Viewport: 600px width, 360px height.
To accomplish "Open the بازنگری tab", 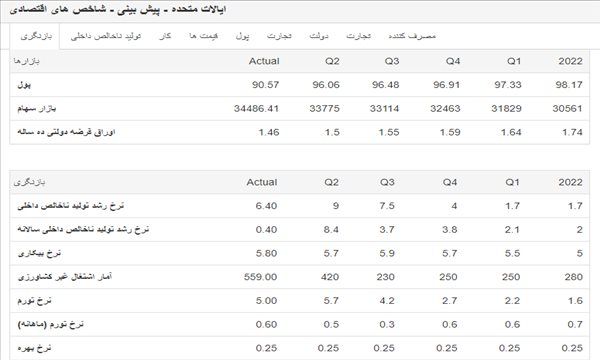I will (36, 36).
